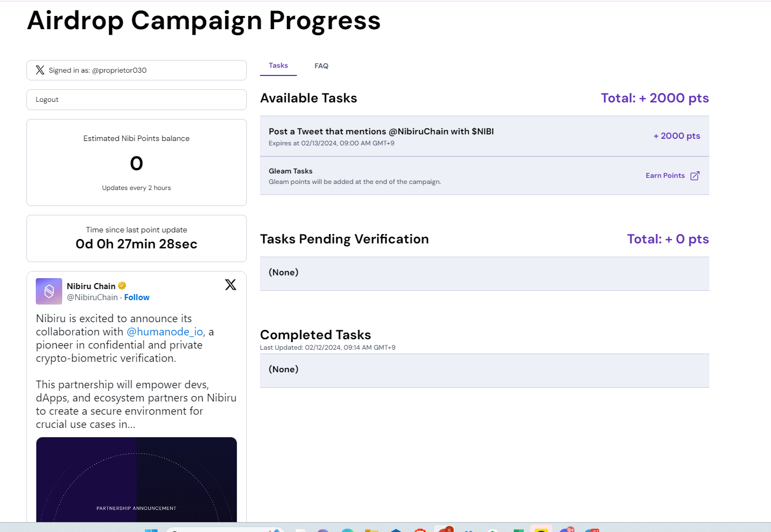Click the Earn Points link
771x532 pixels.
pos(665,176)
